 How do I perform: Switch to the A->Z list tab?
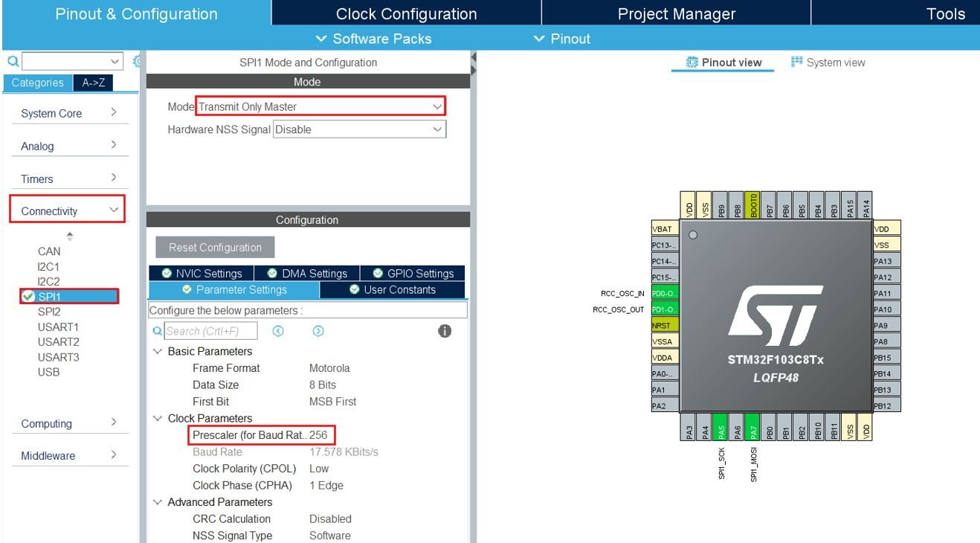(91, 83)
